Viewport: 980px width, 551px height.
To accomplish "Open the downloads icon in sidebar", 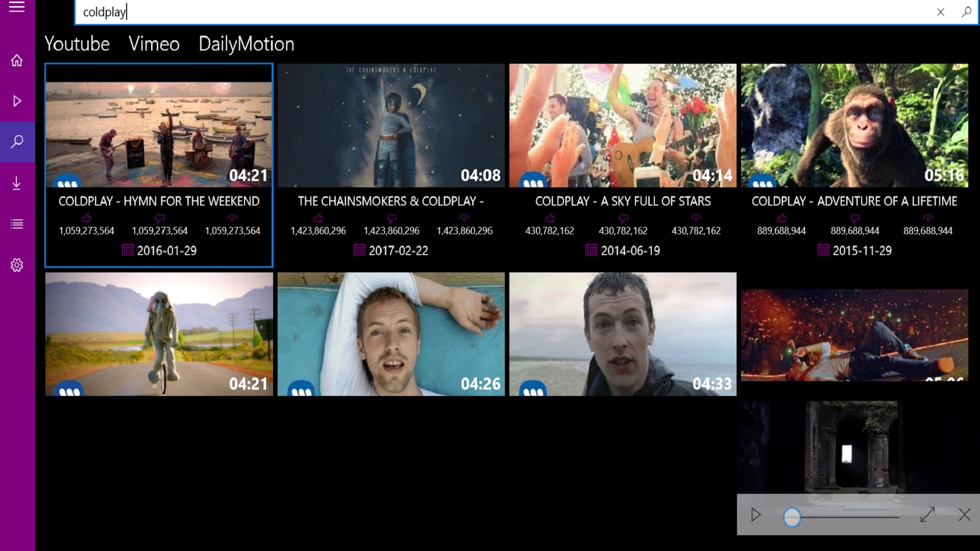I will click(17, 183).
